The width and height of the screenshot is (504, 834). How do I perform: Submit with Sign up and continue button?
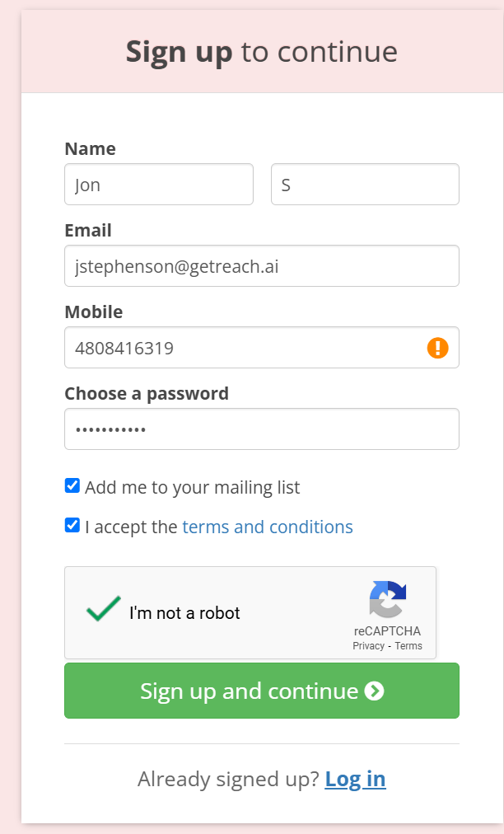coord(262,691)
